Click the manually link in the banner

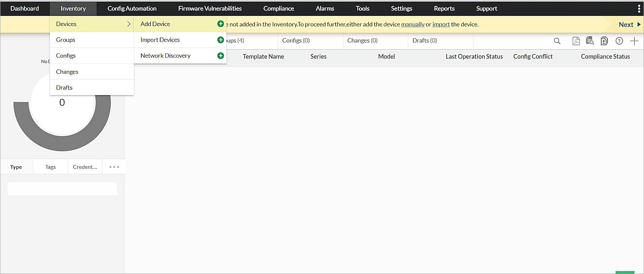[413, 24]
